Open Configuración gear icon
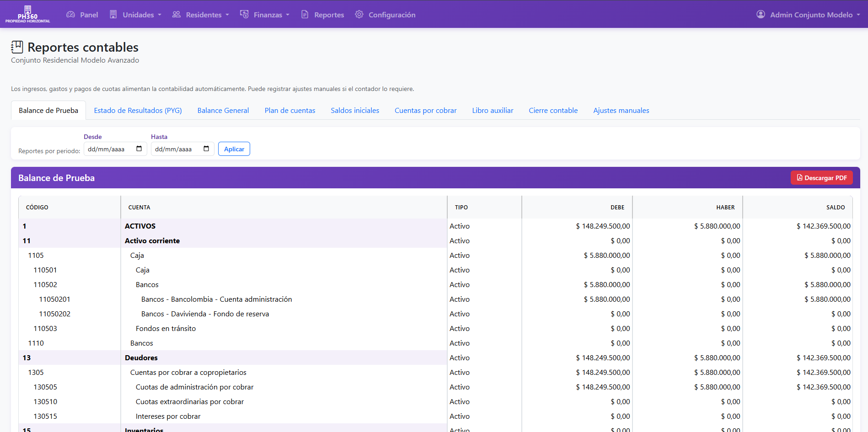 coord(359,15)
